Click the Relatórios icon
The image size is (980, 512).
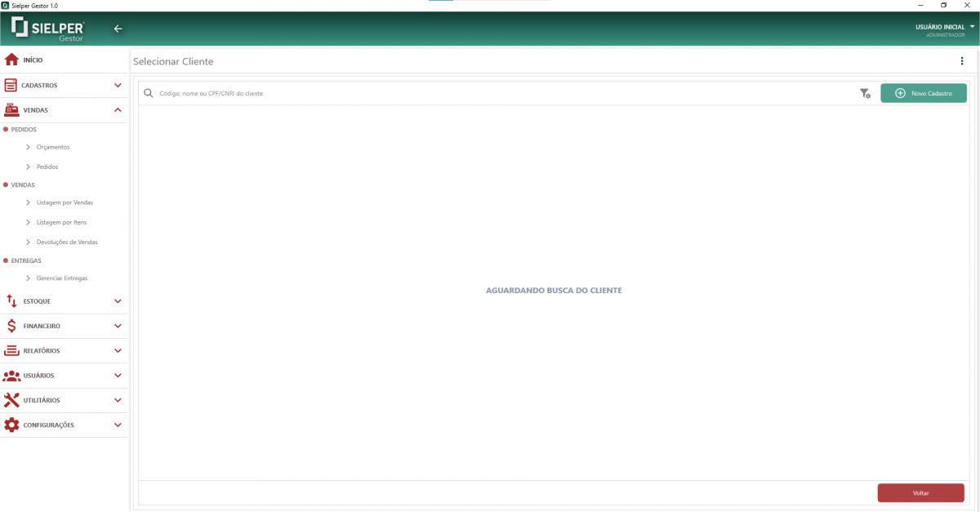tap(11, 351)
